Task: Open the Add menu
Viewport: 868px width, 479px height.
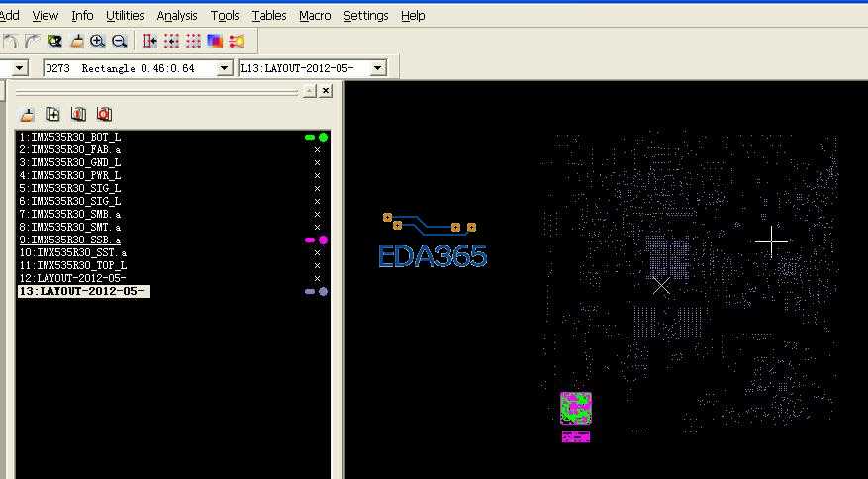Action: tap(9, 16)
